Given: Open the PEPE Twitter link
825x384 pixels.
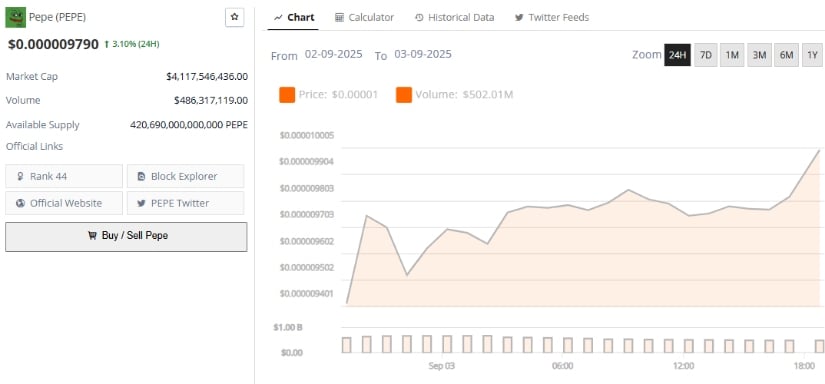Looking at the screenshot, I should (185, 203).
